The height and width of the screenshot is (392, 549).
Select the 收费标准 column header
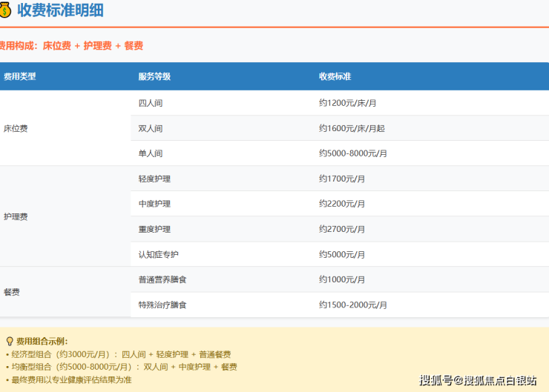335,76
